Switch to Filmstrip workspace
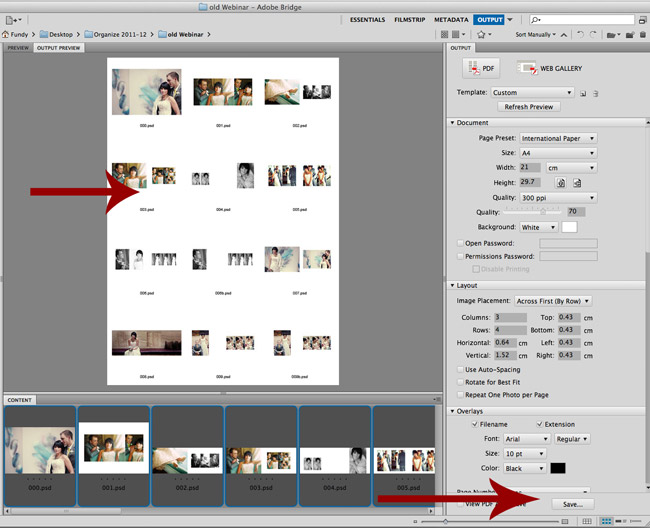This screenshot has height=528, width=650. click(x=410, y=19)
